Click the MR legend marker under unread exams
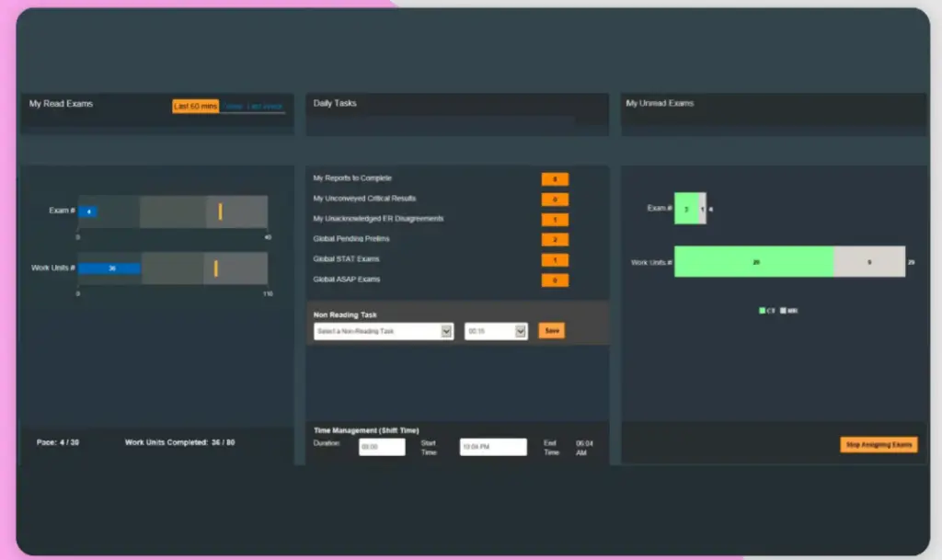The height and width of the screenshot is (560, 942). tap(783, 310)
